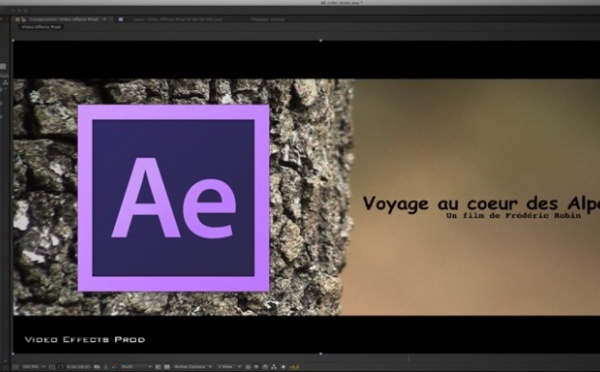The width and height of the screenshot is (600, 372).
Task: Click the snapshot camera icon in viewer footer
Action: point(97,367)
